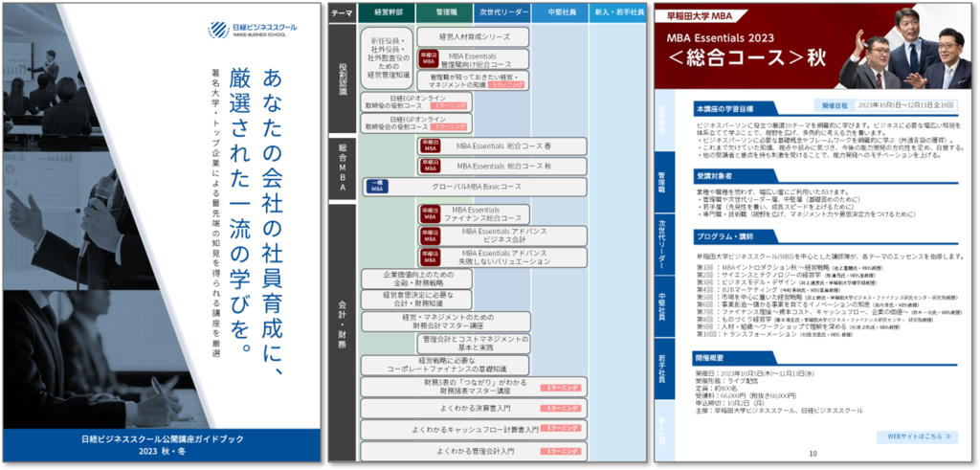Click the 早稲田MBA badge beside ファイナンス総合コース
The image size is (980, 470).
(x=429, y=214)
